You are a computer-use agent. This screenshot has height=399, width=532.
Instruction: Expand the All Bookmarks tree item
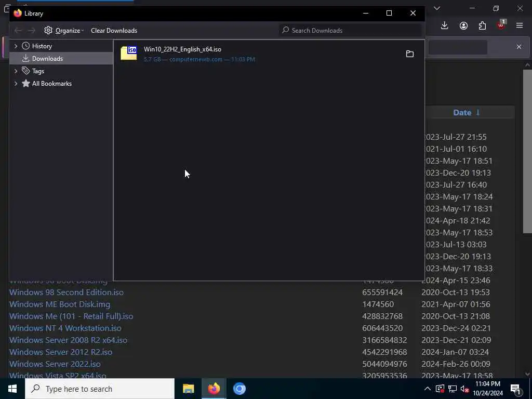(x=16, y=84)
